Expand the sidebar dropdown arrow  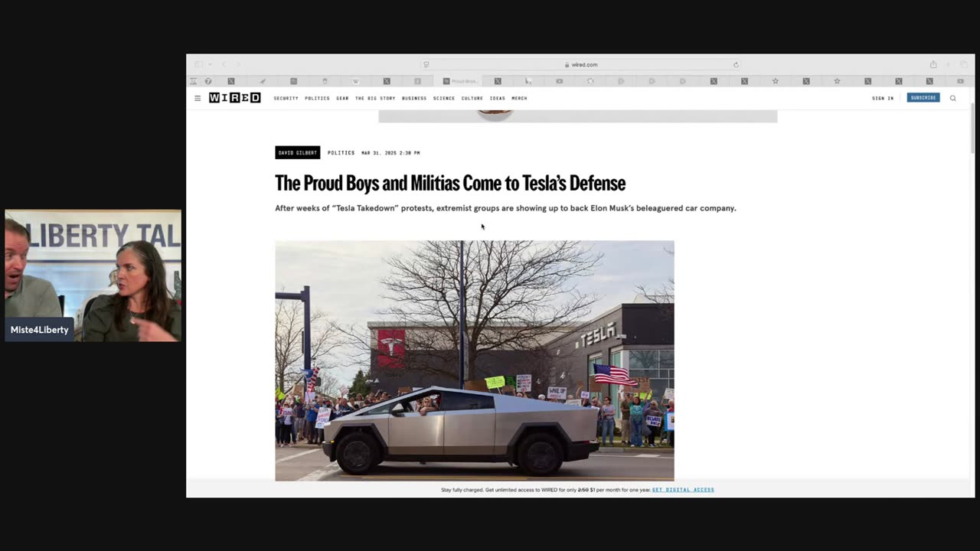(210, 64)
